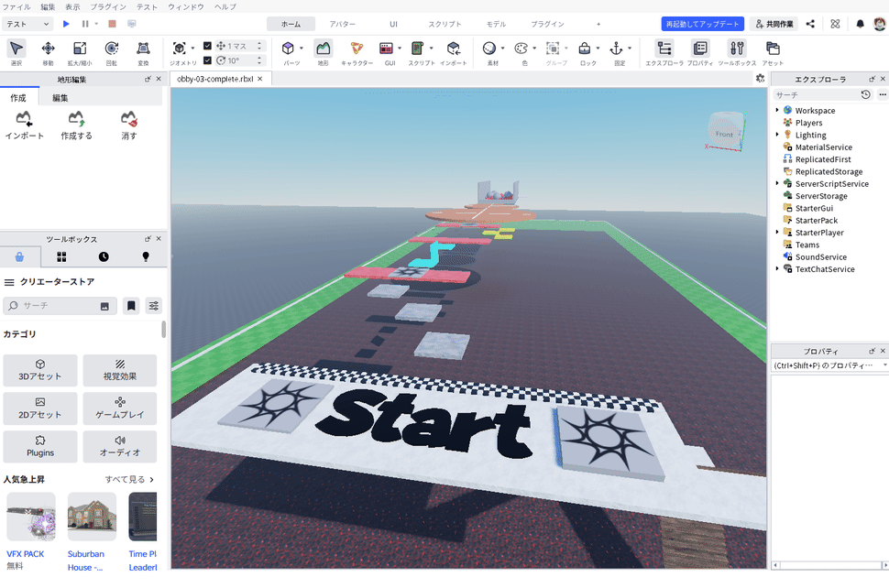Select the 変換 (Transform) tool
This screenshot has height=588, width=889.
click(144, 49)
